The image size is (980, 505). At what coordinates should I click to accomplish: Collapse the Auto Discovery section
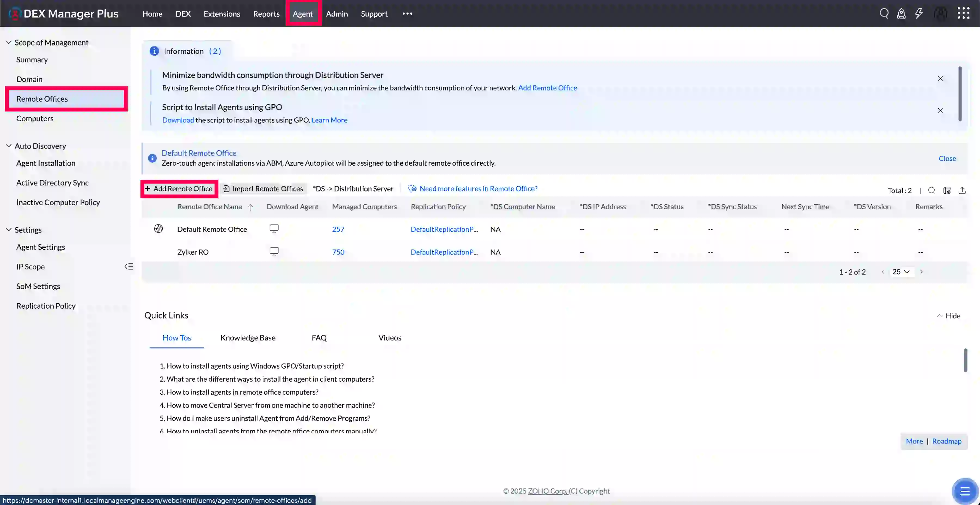point(9,146)
